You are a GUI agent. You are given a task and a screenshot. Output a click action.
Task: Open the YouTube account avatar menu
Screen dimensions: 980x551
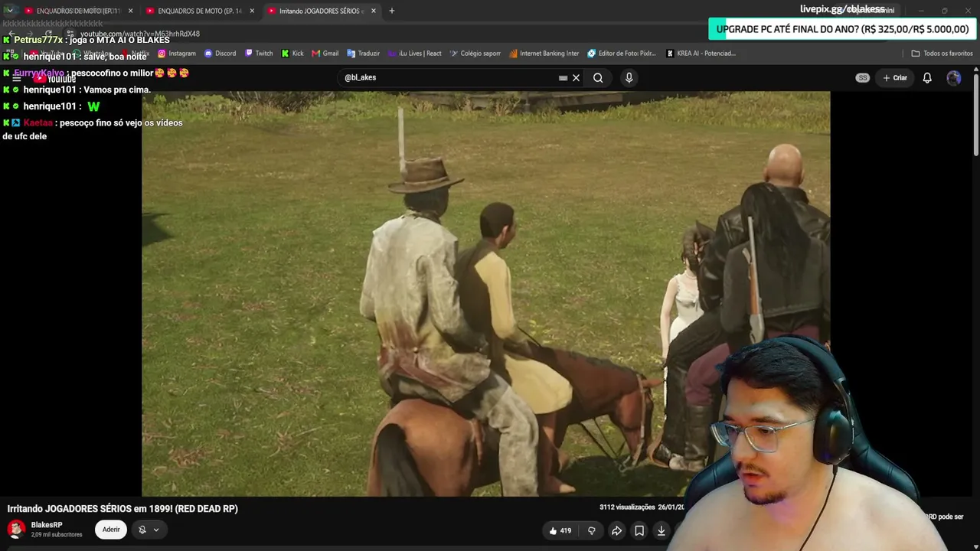(x=954, y=77)
